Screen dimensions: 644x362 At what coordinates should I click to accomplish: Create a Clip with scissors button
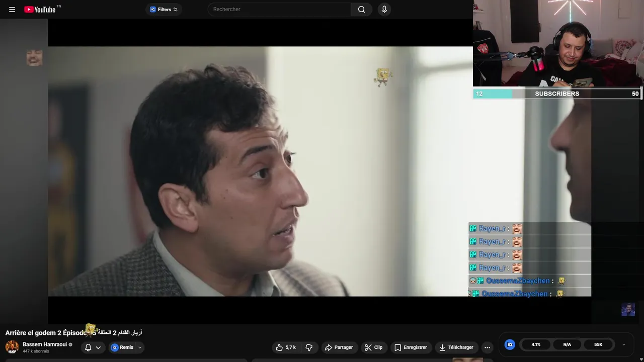point(374,347)
